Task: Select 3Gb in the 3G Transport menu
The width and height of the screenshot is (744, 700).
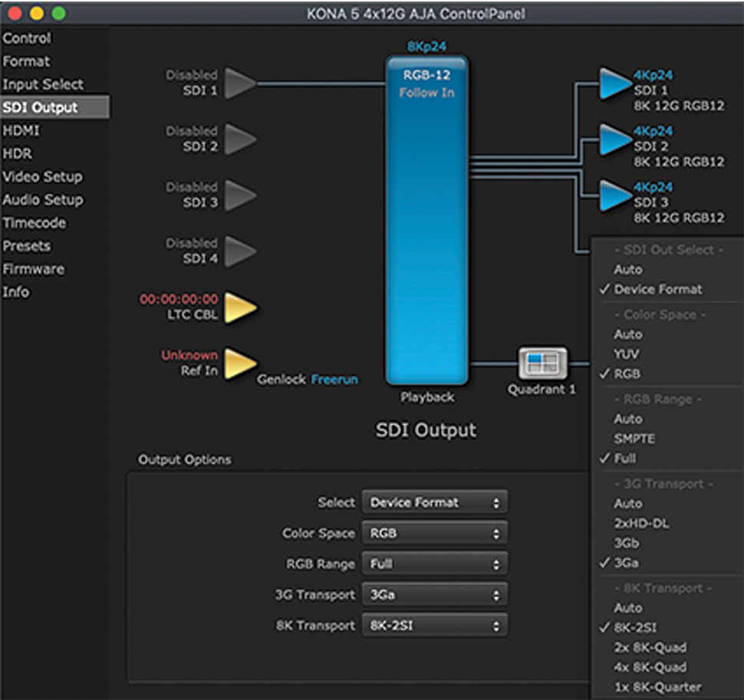Action: click(627, 543)
